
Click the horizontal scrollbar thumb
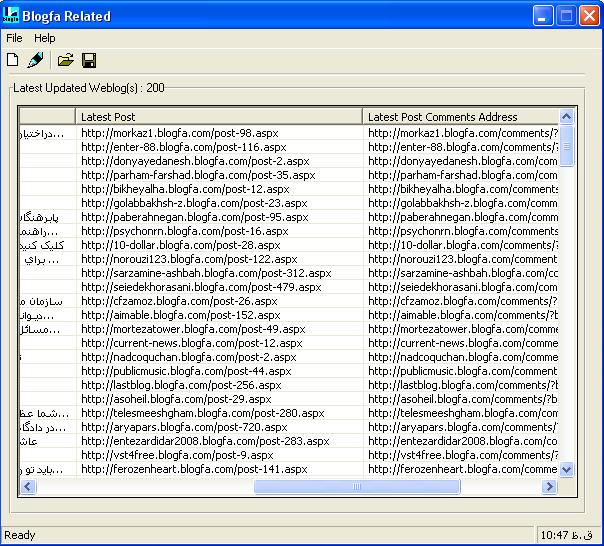357,487
